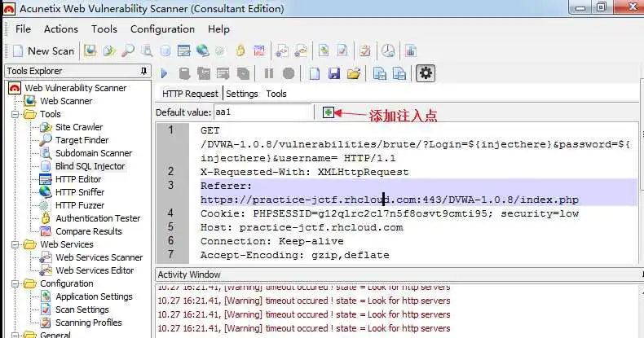Open Web Services Editor toolbar icon
This screenshot has height=338, width=644.
pos(301,50)
